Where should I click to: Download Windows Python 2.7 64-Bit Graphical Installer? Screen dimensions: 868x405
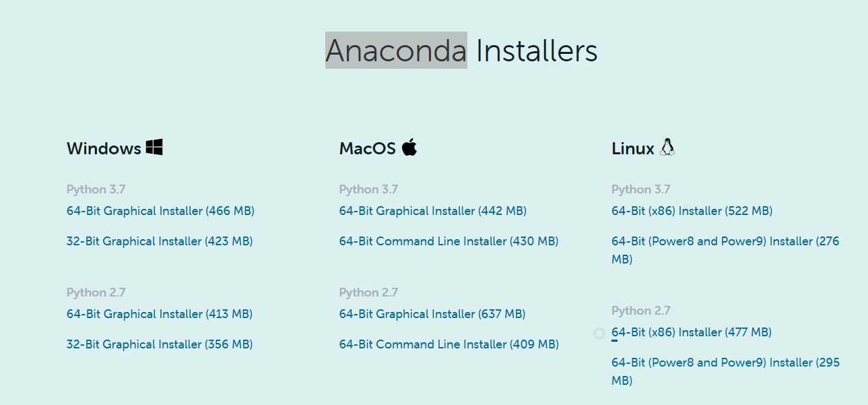coord(160,314)
